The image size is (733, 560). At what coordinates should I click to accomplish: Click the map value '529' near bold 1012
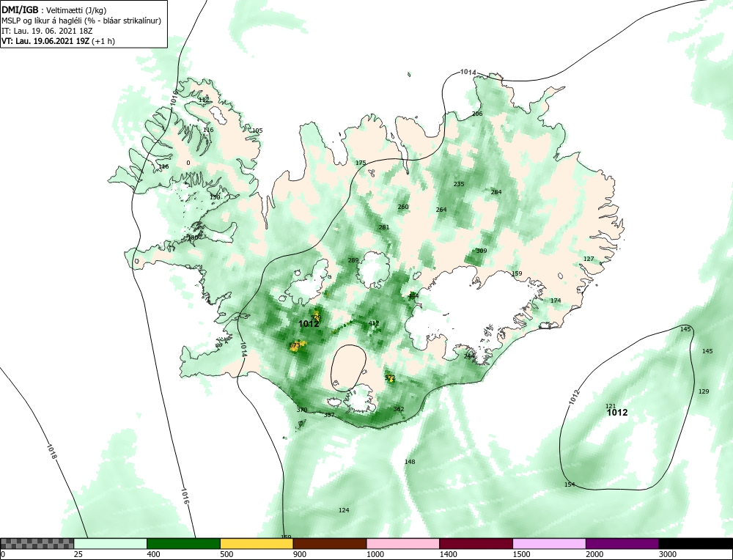(316, 317)
